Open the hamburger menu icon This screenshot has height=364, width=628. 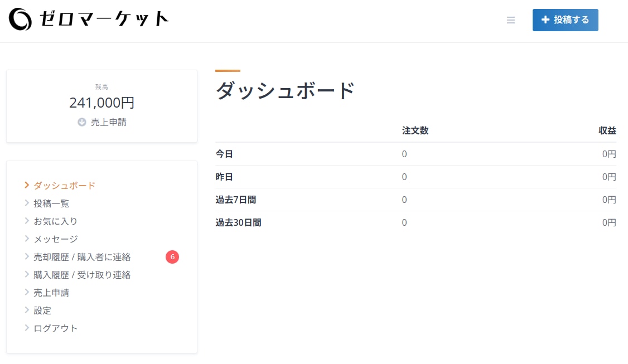click(x=511, y=20)
